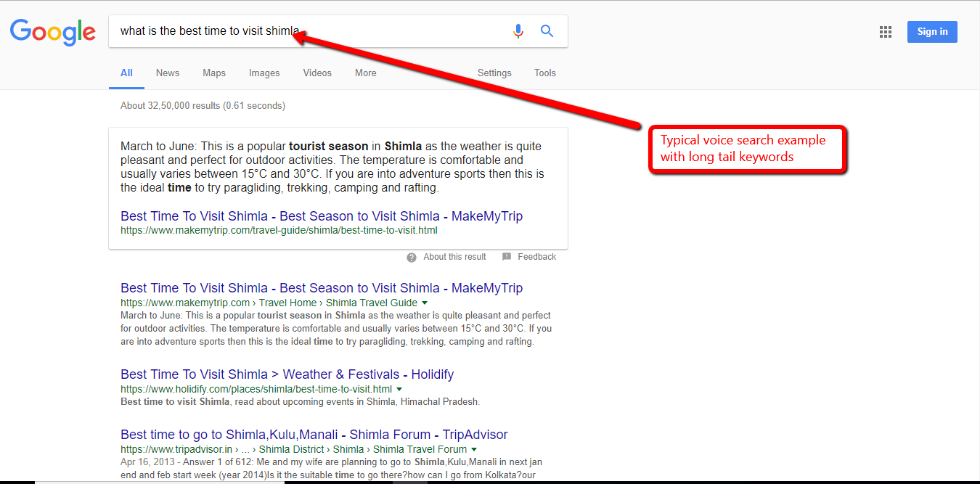The width and height of the screenshot is (980, 484).
Task: Switch to the Maps tab
Action: pyautogui.click(x=214, y=73)
